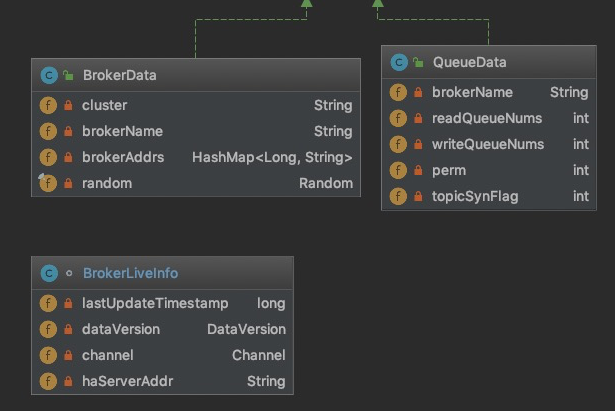Click the private lock icon of random

[68, 183]
